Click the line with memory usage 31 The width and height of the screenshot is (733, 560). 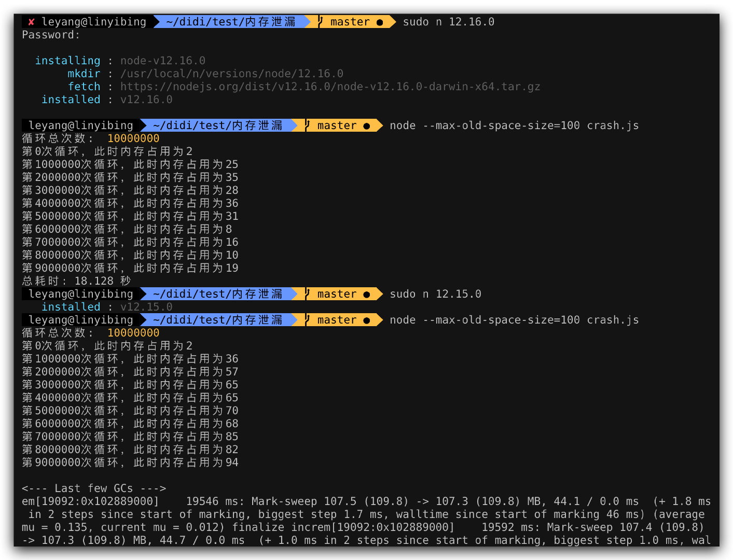coord(130,216)
